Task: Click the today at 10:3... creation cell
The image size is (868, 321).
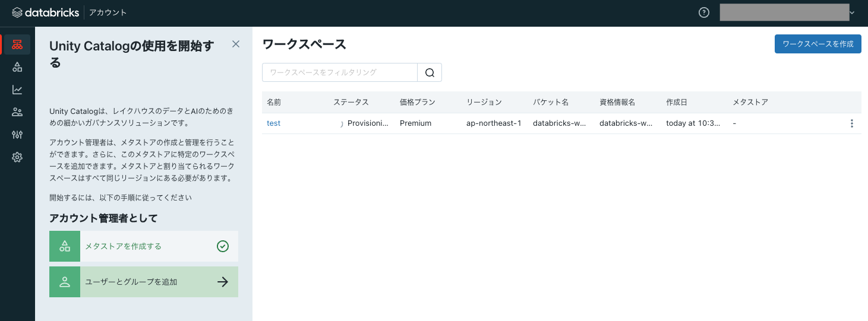Action: (693, 123)
